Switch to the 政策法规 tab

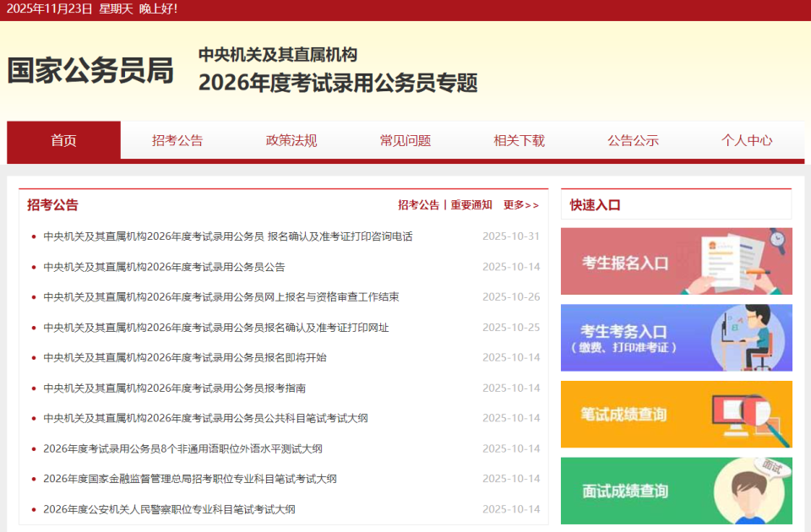click(290, 141)
